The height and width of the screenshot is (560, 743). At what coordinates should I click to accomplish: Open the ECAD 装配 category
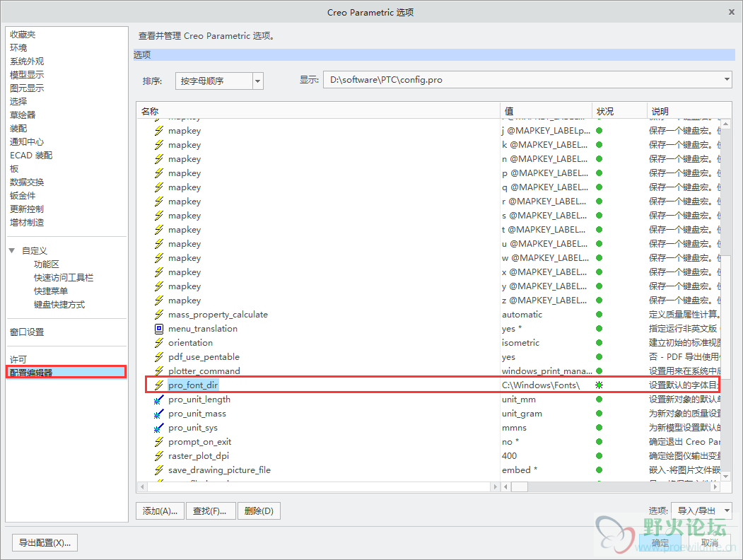pos(31,156)
